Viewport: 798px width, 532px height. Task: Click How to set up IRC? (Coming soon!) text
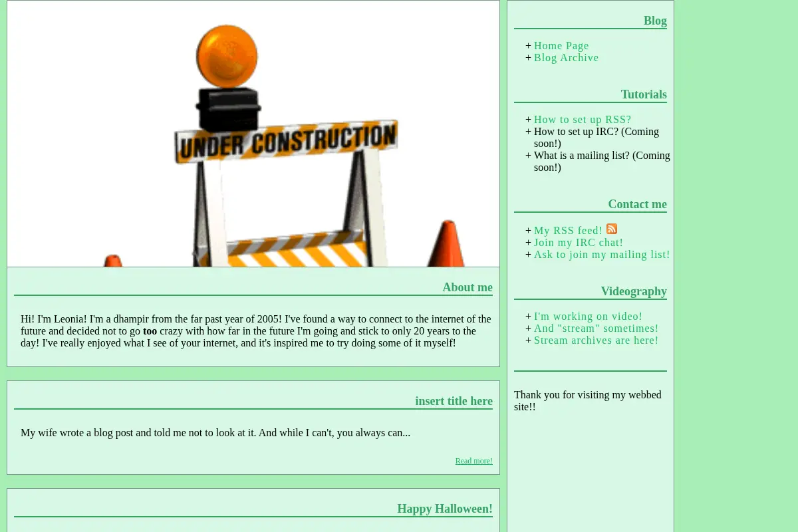tap(597, 138)
